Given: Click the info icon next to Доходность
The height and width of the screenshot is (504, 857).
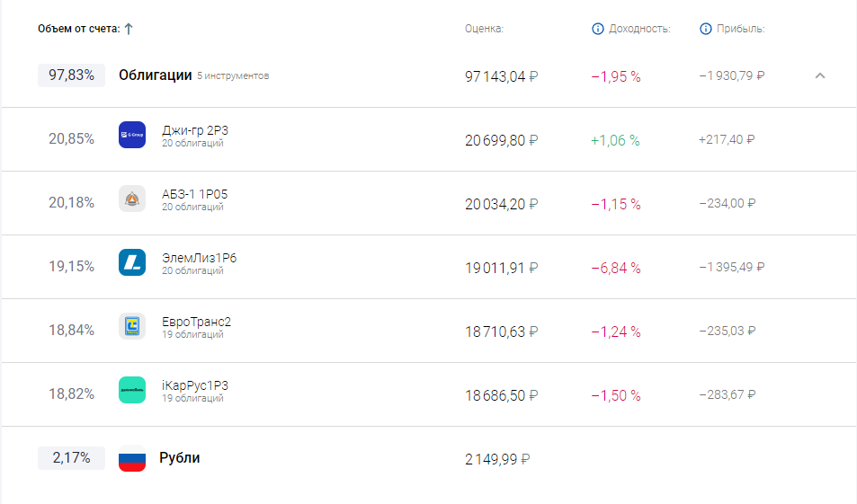Looking at the screenshot, I should click(x=598, y=29).
